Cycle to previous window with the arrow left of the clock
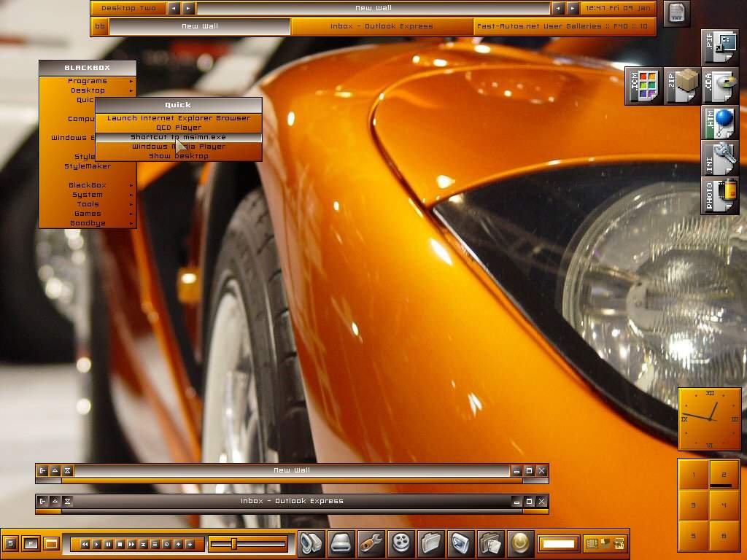 [x=558, y=8]
